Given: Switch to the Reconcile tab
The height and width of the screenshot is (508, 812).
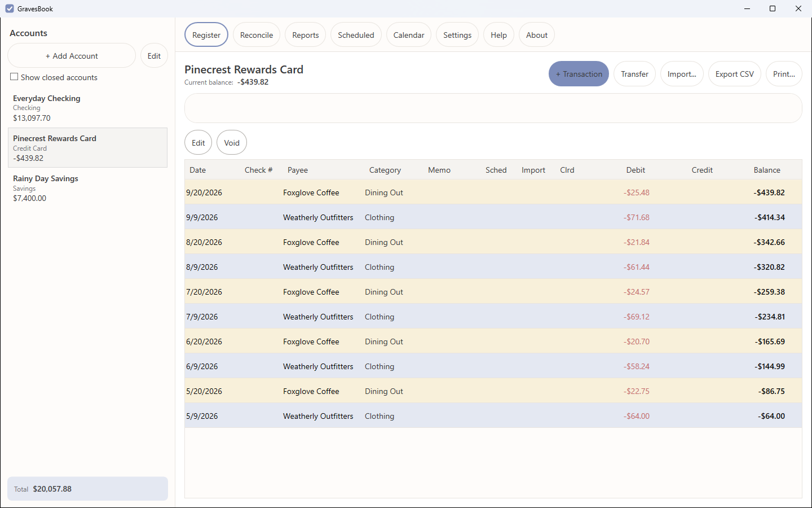Looking at the screenshot, I should pos(257,35).
